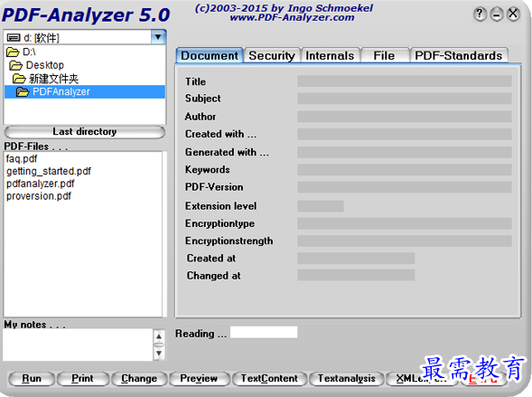Viewport: 532px width, 397px height.
Task: Click the PDF-Files list scrollbar
Action: coord(164,234)
